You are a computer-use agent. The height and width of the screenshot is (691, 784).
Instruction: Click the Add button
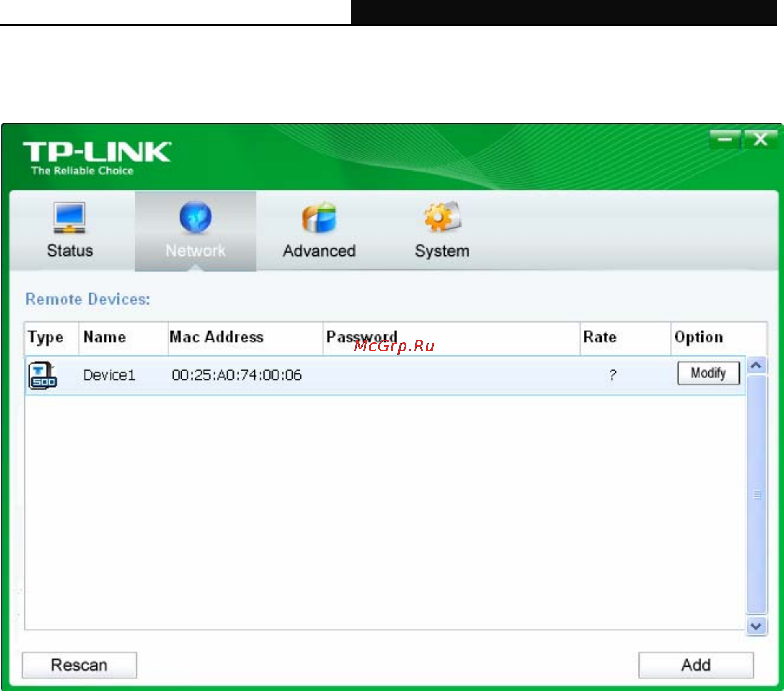point(696,665)
